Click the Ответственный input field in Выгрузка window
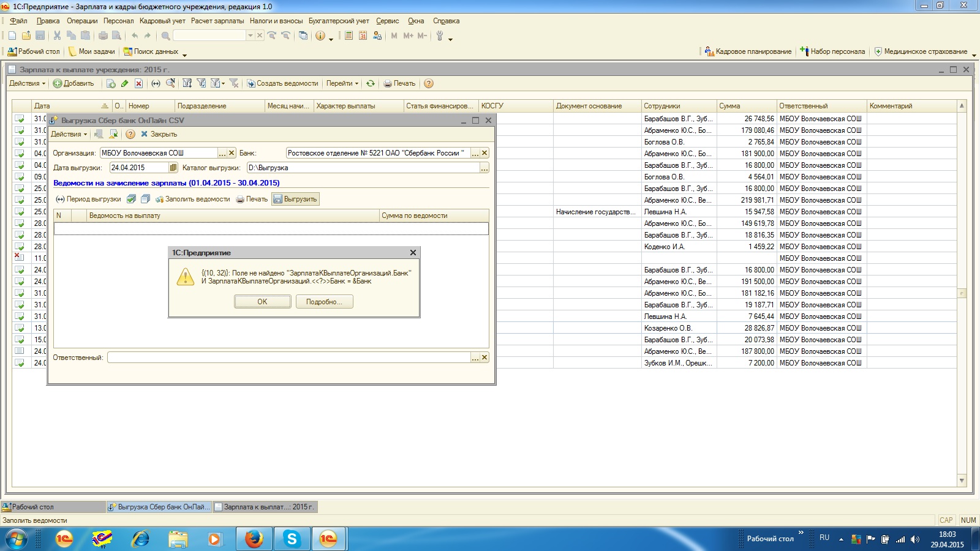 tap(288, 358)
